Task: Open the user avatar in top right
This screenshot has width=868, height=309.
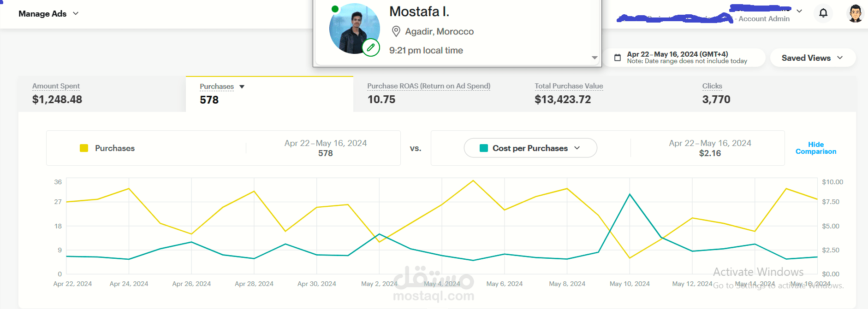Action: (855, 13)
